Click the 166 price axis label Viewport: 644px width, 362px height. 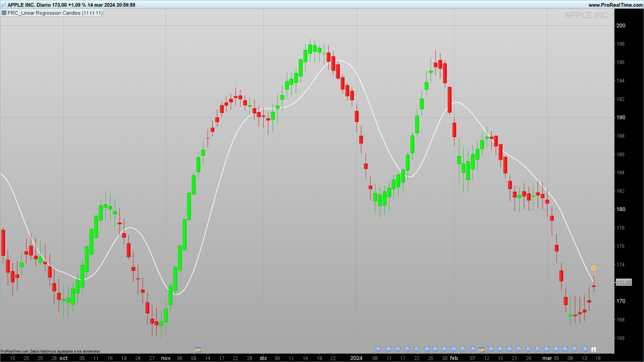point(621,338)
